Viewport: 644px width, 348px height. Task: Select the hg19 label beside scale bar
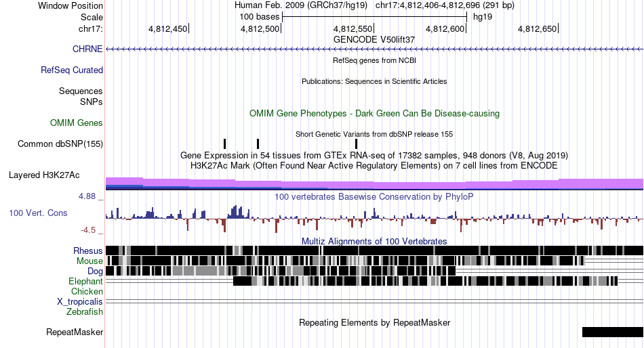tap(483, 17)
